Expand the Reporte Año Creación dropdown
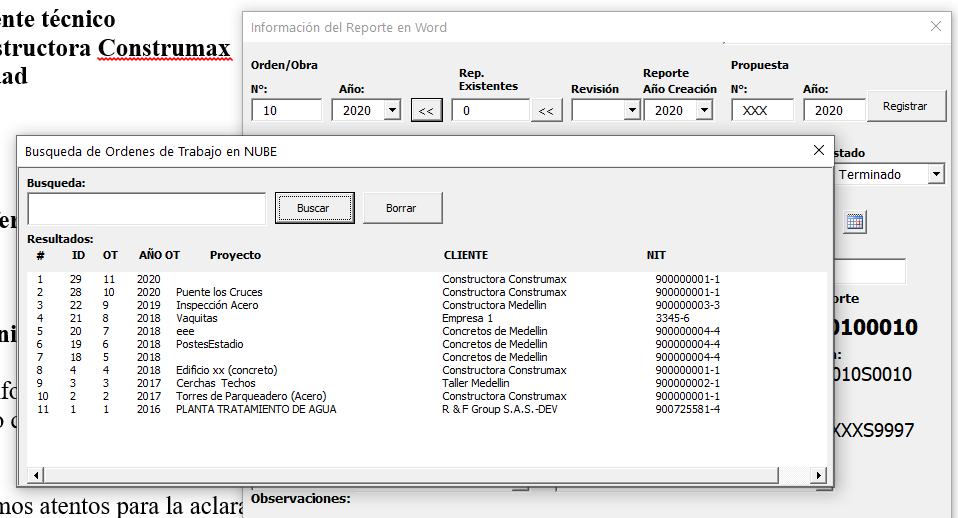 (703, 111)
